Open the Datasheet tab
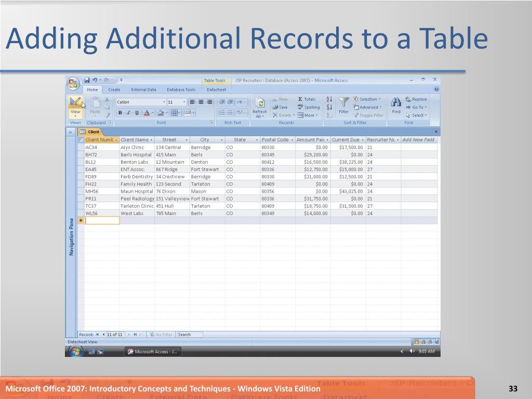The height and width of the screenshot is (399, 532). click(x=217, y=89)
